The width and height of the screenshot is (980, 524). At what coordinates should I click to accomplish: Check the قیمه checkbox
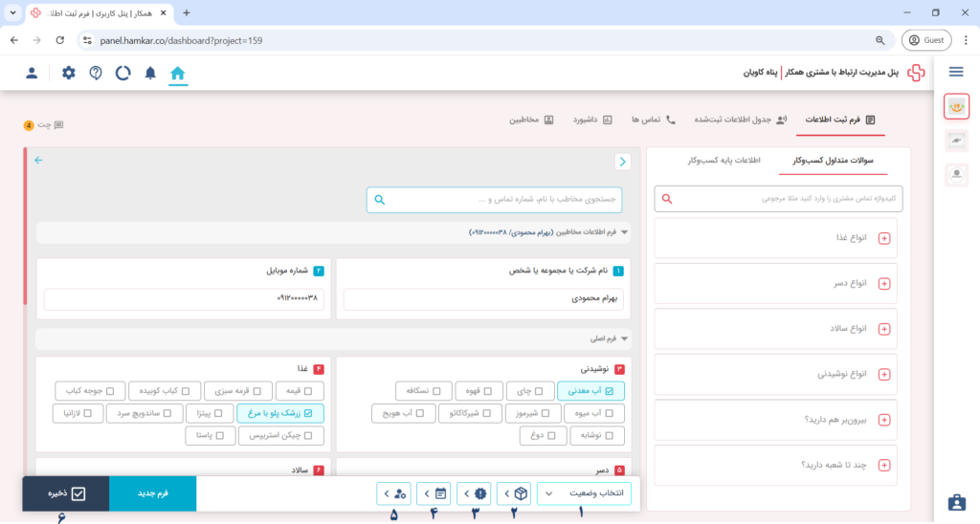(x=308, y=391)
